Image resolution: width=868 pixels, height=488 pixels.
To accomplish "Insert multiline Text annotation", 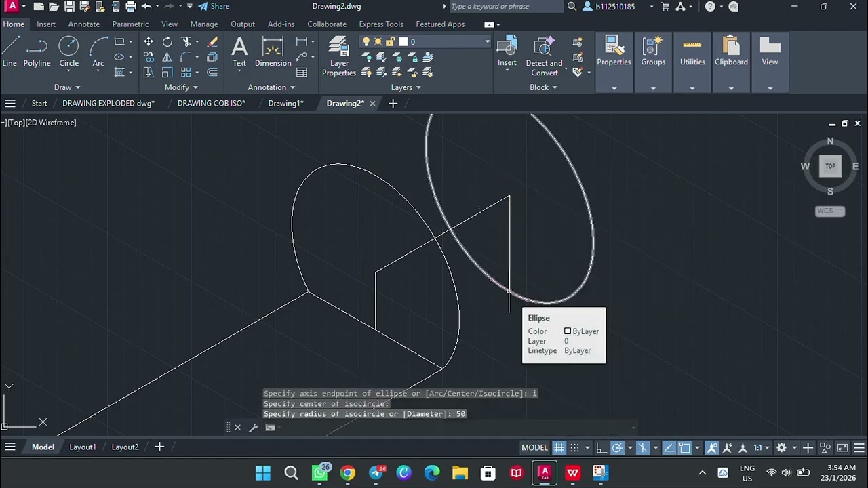I will tap(239, 52).
